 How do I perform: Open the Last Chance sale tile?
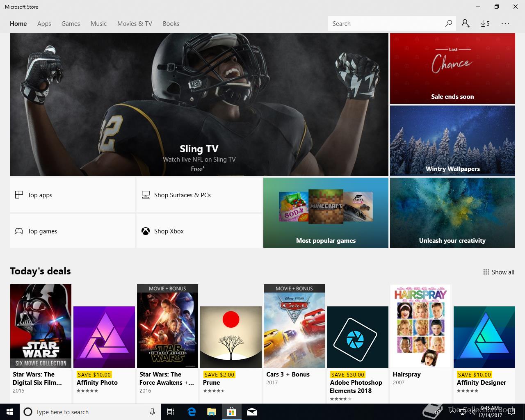(452, 68)
